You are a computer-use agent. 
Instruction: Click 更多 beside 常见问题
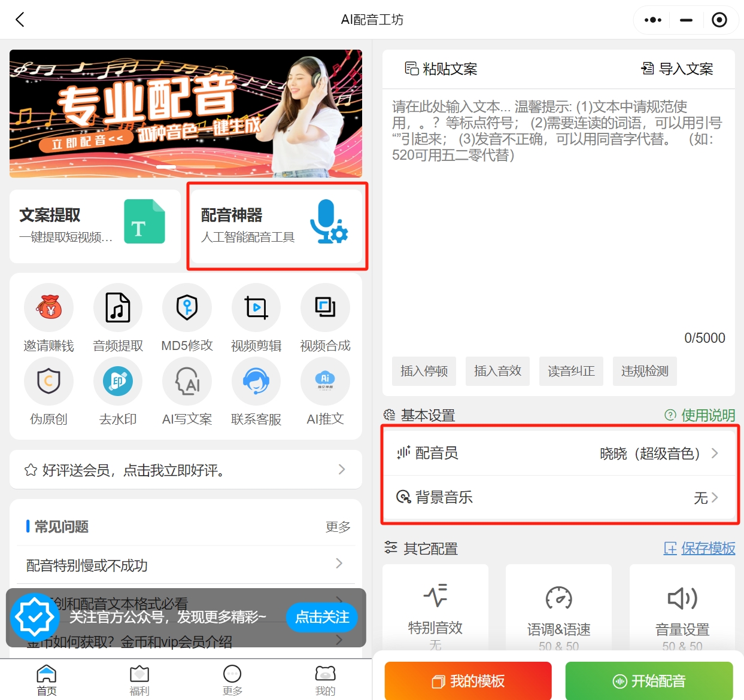pos(338,526)
